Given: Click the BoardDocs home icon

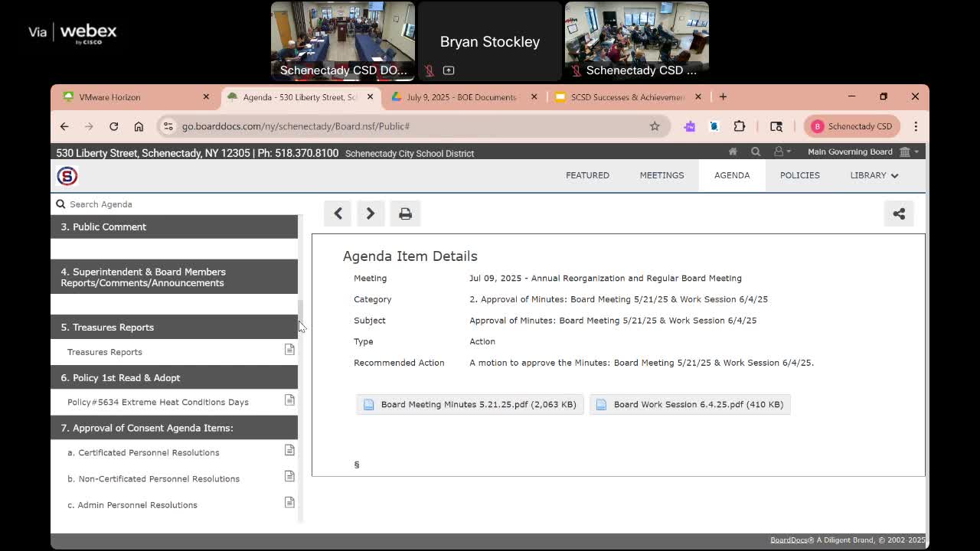Looking at the screenshot, I should pos(733,152).
